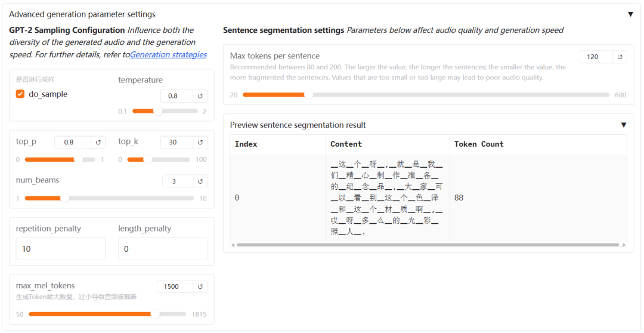Reset the top_p value icon
Image resolution: width=644 pixels, height=333 pixels.
[x=99, y=142]
